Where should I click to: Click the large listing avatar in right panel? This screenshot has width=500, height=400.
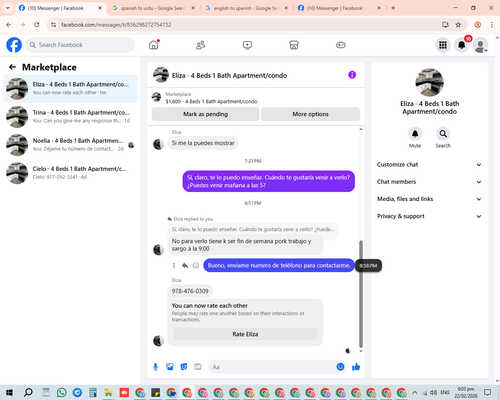coord(429,83)
